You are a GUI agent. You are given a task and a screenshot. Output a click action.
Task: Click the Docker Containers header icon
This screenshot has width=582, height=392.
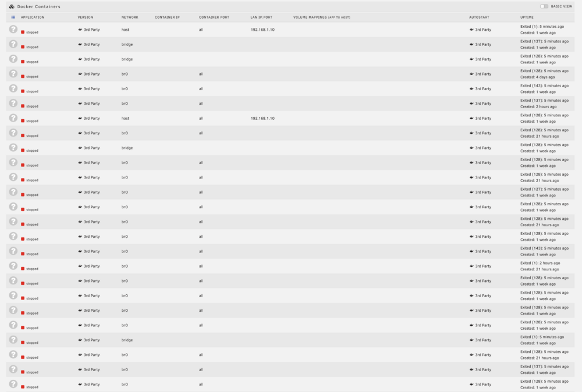12,6
